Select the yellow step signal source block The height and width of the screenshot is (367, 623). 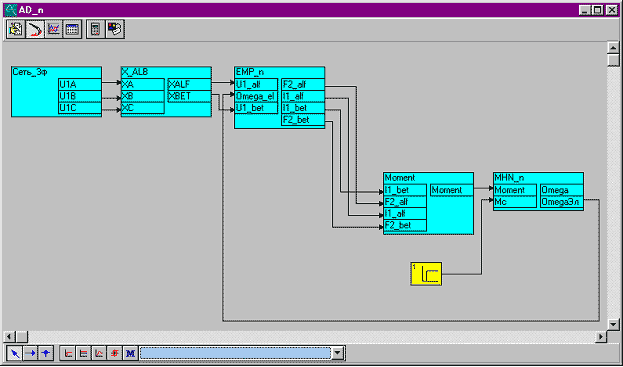tap(426, 274)
